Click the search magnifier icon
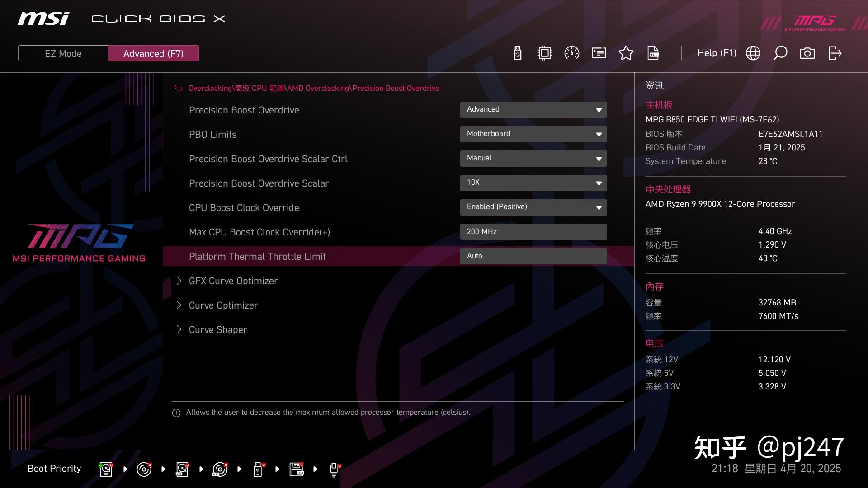This screenshot has height=488, width=868. (780, 53)
